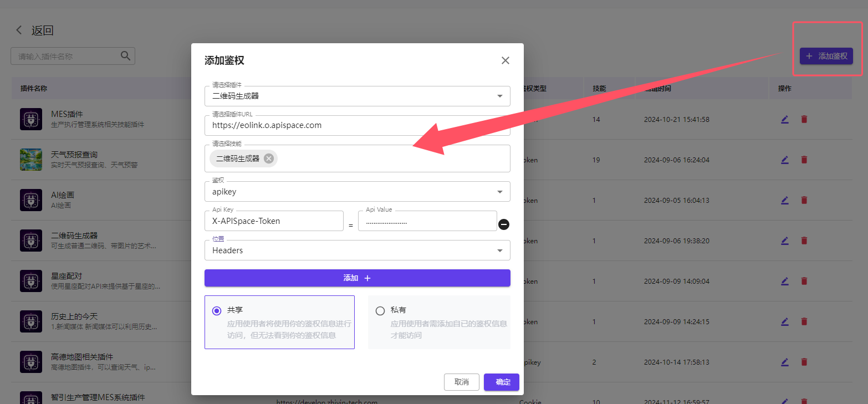Click the 星座配对 name text
The height and width of the screenshot is (404, 868).
point(67,275)
